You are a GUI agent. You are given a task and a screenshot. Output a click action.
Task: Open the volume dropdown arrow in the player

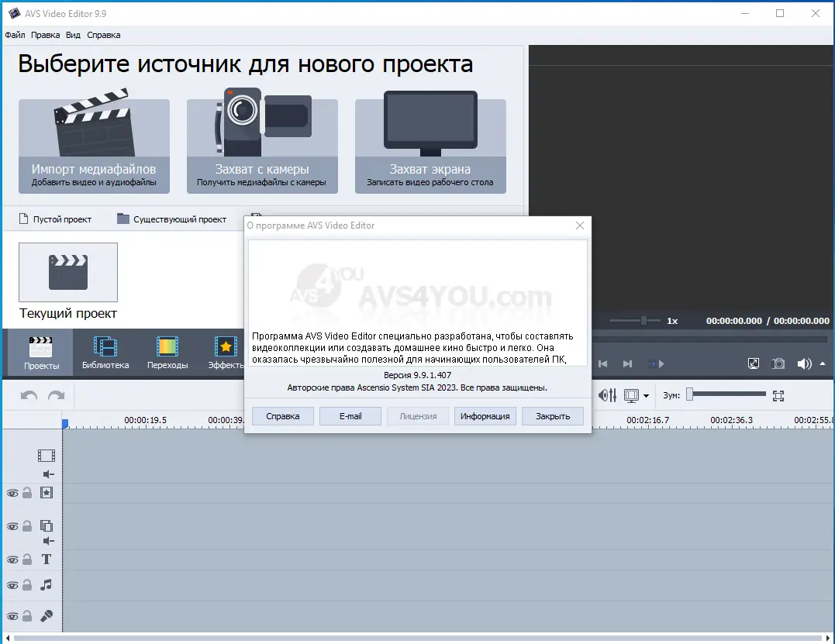point(823,363)
